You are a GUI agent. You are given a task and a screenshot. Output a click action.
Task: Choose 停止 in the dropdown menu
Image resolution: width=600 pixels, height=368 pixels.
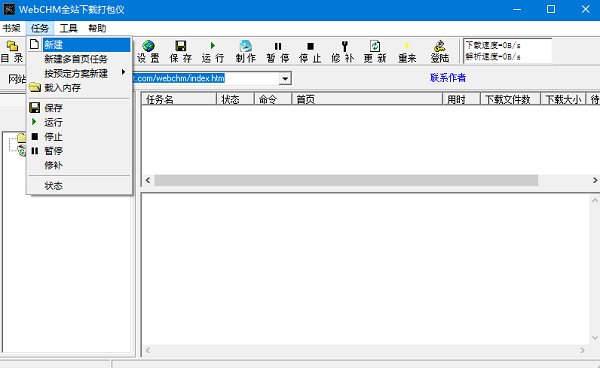pyautogui.click(x=79, y=137)
